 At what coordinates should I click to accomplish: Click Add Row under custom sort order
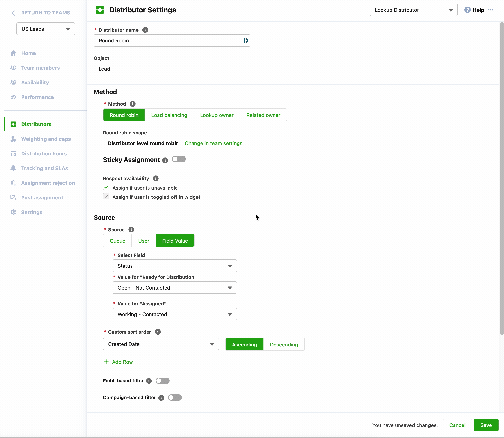click(x=118, y=362)
